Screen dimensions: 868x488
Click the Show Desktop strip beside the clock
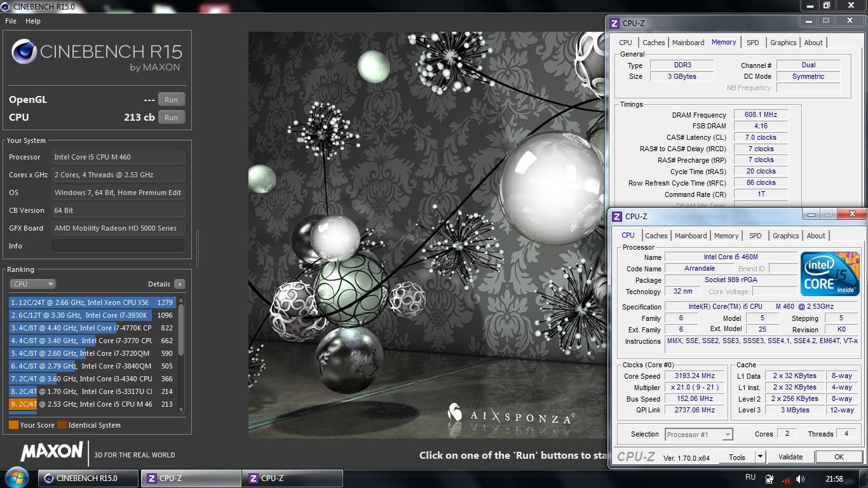click(x=864, y=478)
